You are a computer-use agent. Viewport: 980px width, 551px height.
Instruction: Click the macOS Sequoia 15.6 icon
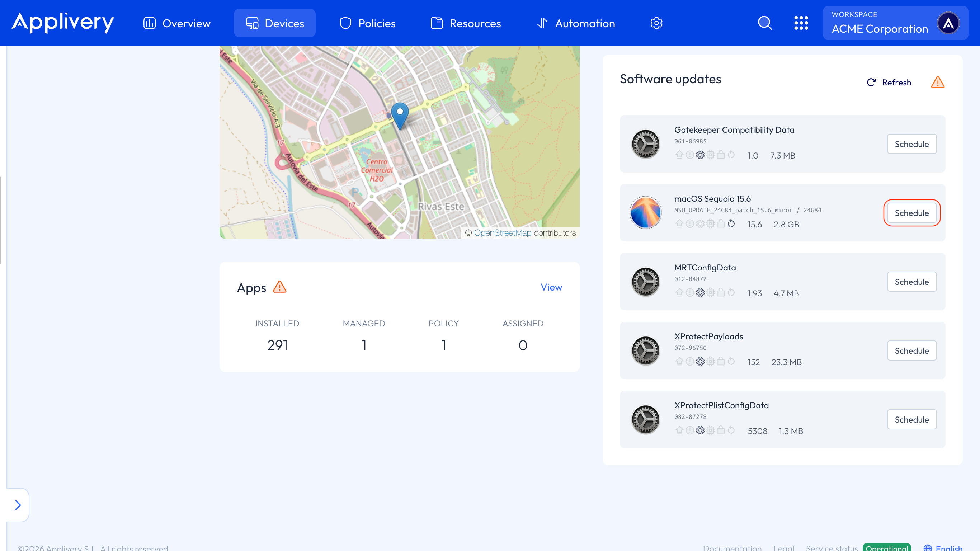coord(645,213)
